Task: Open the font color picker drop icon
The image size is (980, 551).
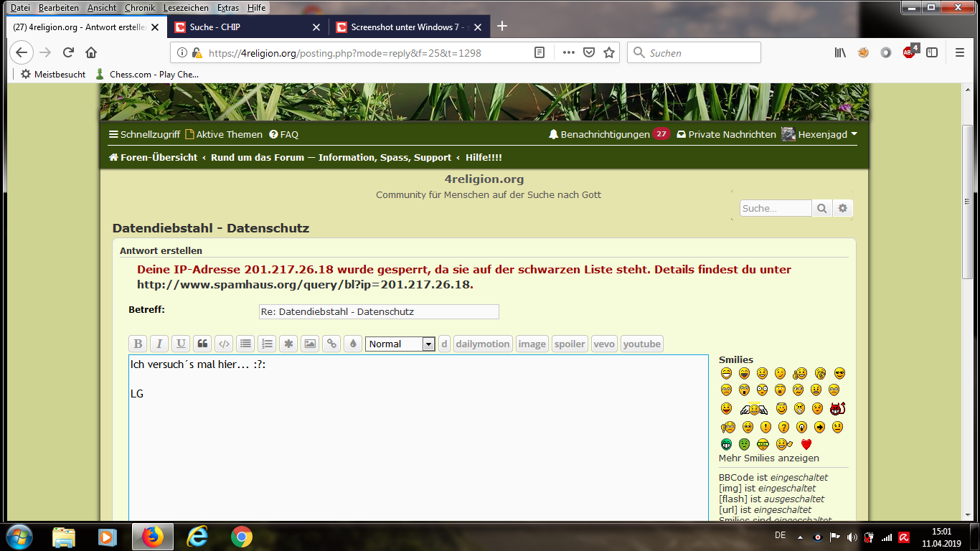Action: [352, 344]
